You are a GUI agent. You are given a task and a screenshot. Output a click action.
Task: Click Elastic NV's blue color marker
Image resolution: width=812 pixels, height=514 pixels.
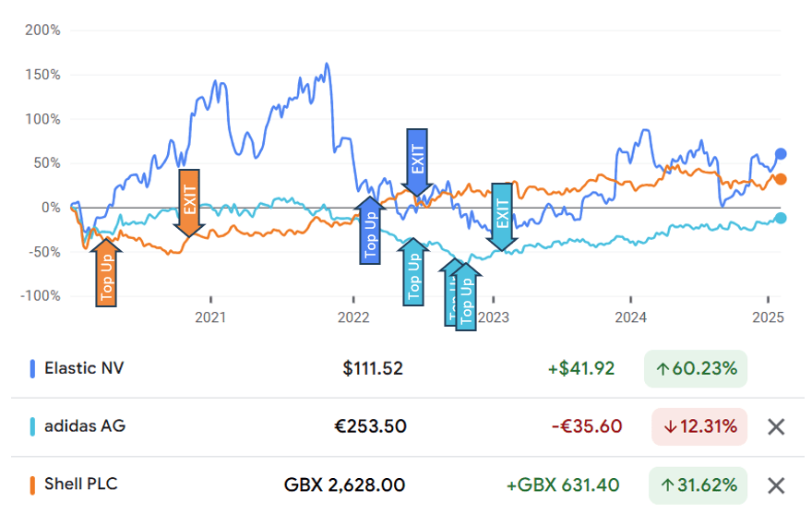point(32,368)
